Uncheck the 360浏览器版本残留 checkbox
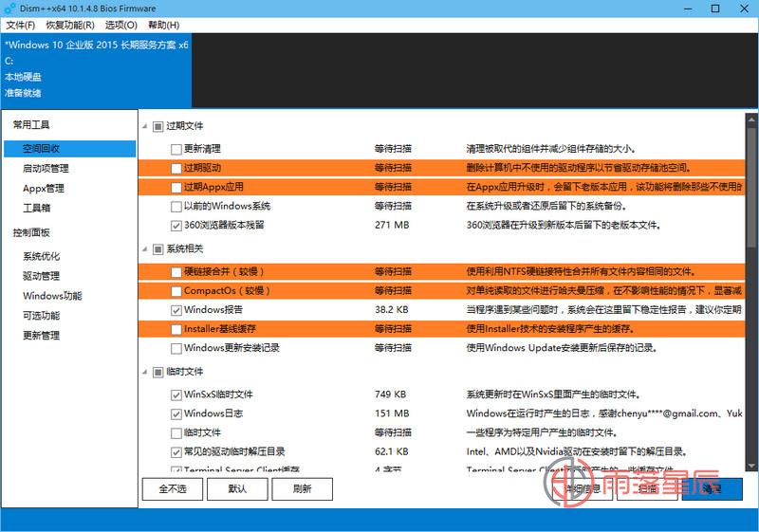759x532 pixels. [176, 226]
